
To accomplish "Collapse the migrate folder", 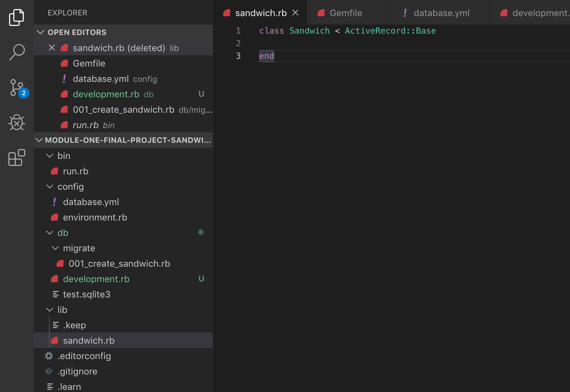I will coord(55,248).
